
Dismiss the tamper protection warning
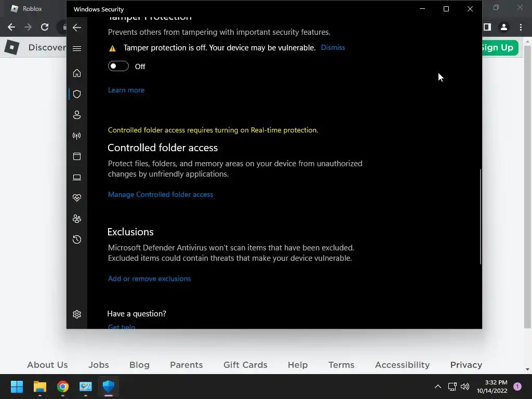point(333,47)
